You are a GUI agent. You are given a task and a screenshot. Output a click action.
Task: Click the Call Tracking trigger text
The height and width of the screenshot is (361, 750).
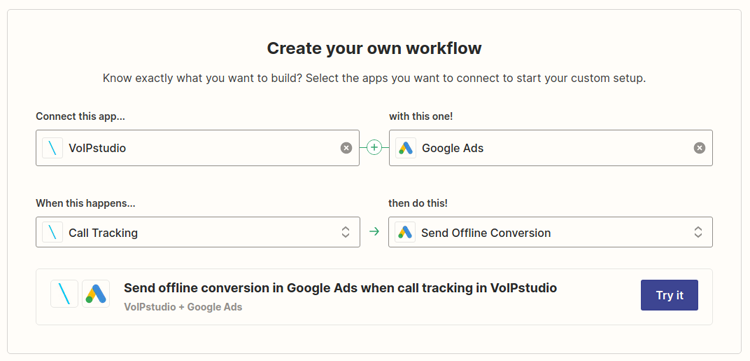(103, 233)
